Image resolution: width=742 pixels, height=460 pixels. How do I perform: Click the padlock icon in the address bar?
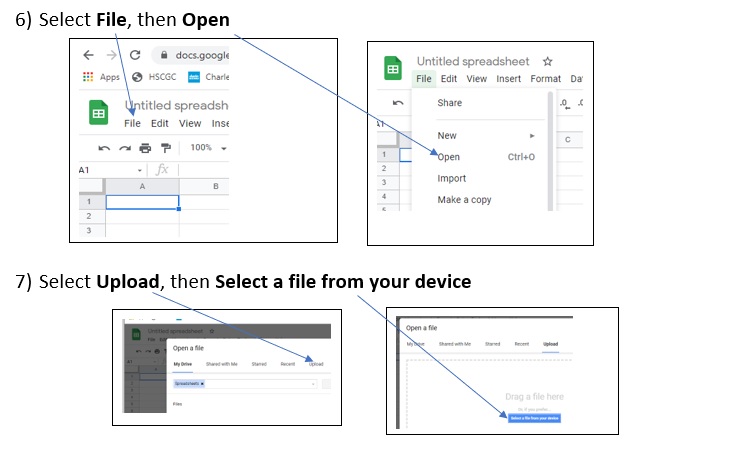[164, 55]
